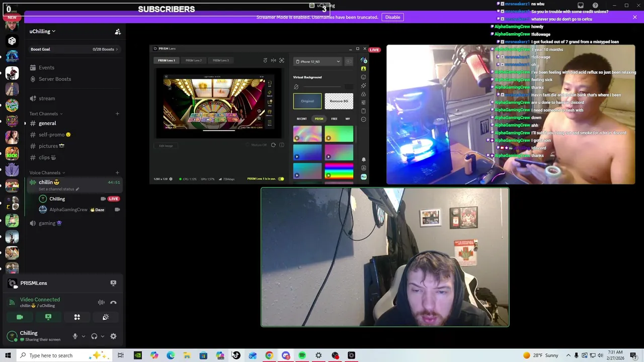Collapse the Text Channels category

point(46,114)
